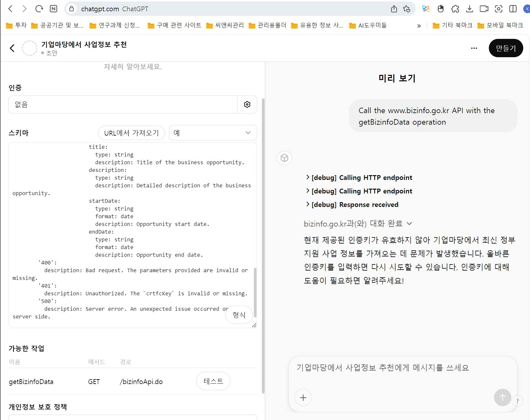Screen dimensions: 530x420
Task: Open the 예 examples dropdown
Action: coord(213,133)
